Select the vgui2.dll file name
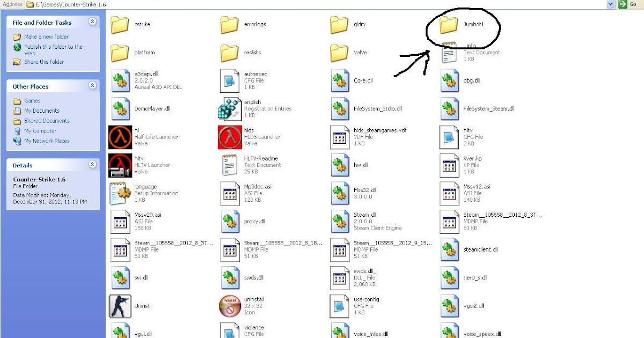This screenshot has height=338, width=644. click(473, 306)
